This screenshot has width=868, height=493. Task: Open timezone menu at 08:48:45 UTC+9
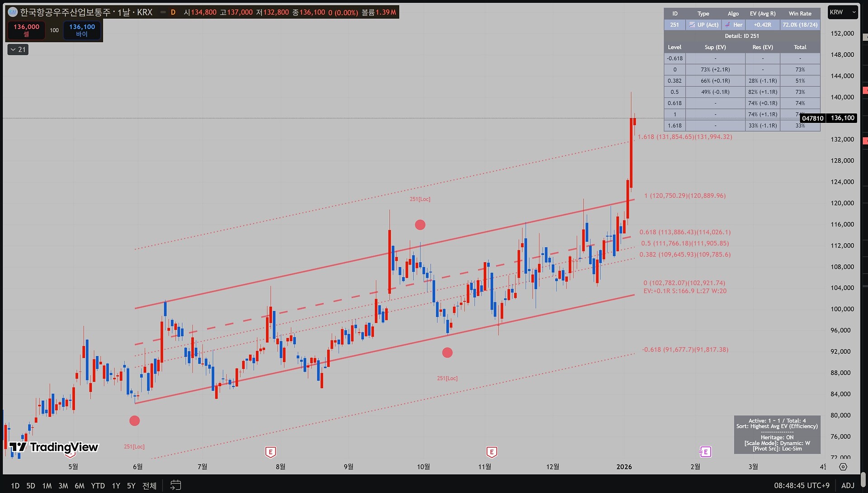802,485
